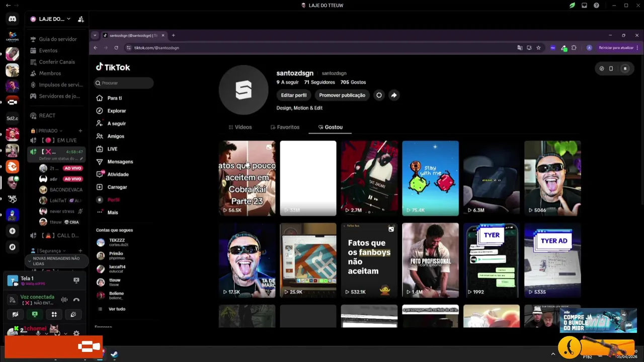The width and height of the screenshot is (644, 362).
Task: Click the install app icon in address bar
Action: pyautogui.click(x=529, y=48)
